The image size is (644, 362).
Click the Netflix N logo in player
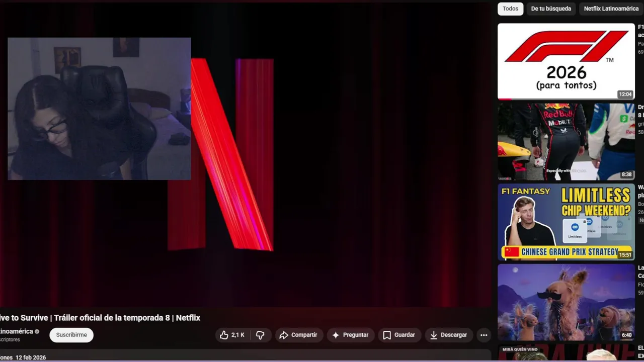click(221, 154)
